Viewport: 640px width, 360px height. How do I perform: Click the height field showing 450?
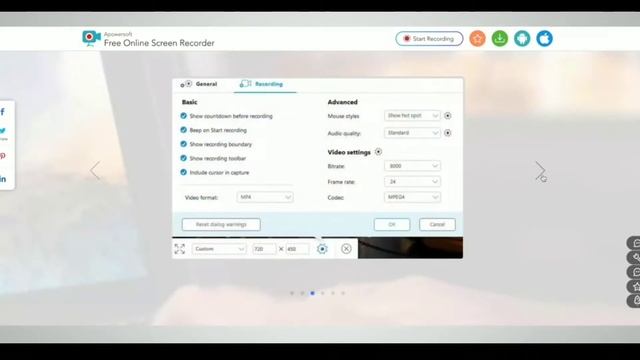click(297, 249)
